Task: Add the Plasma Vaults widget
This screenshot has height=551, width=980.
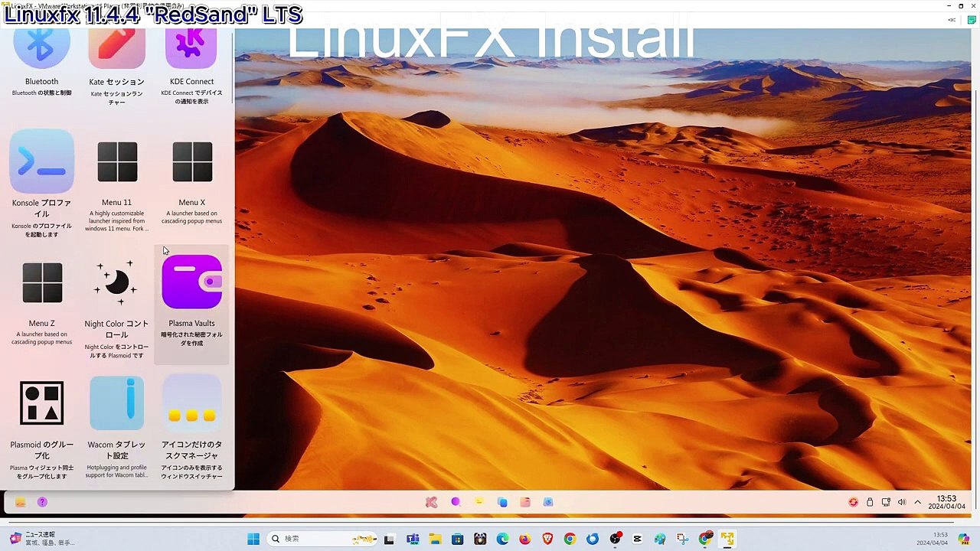Action: (x=191, y=304)
